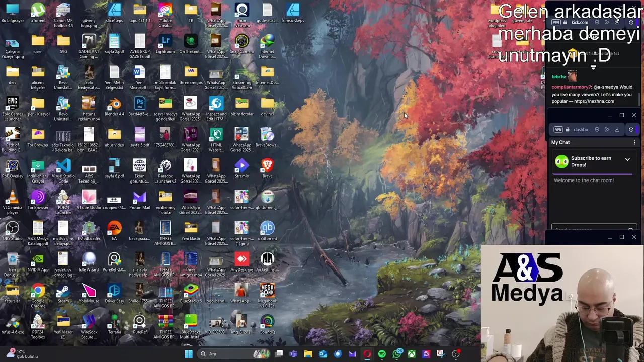Open the SoundQ desktop shortcut
Viewport: 644px width, 362px height.
pos(267,325)
